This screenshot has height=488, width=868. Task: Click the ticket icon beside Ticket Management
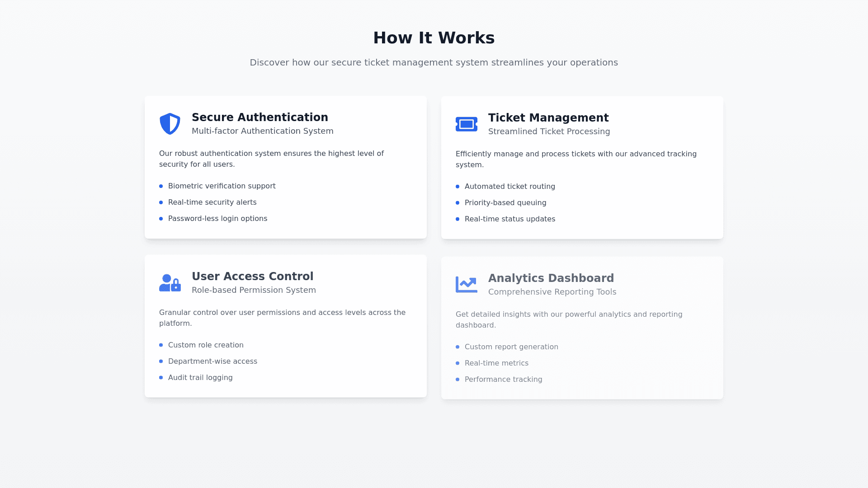pyautogui.click(x=467, y=124)
